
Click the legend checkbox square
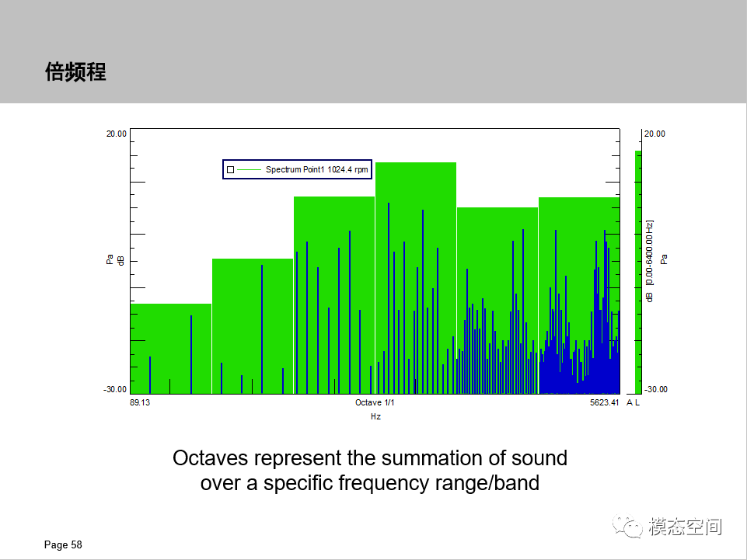click(231, 169)
